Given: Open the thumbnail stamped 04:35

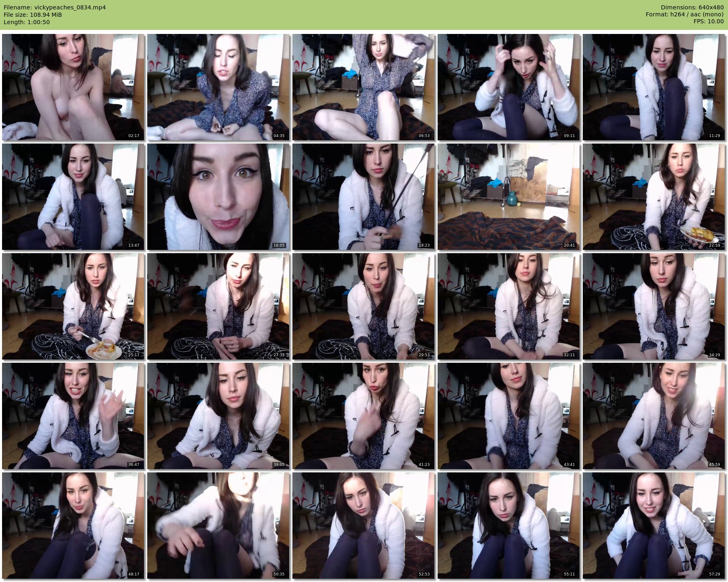Looking at the screenshot, I should (218, 87).
